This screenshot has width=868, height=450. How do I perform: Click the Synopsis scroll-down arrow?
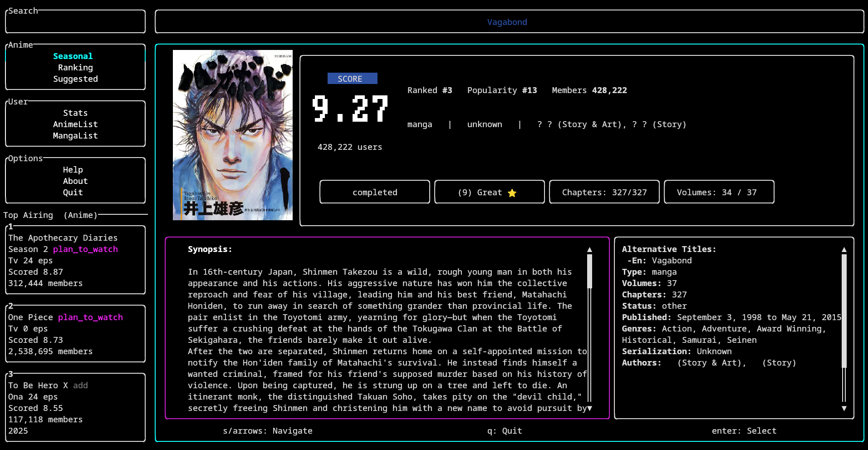[589, 408]
